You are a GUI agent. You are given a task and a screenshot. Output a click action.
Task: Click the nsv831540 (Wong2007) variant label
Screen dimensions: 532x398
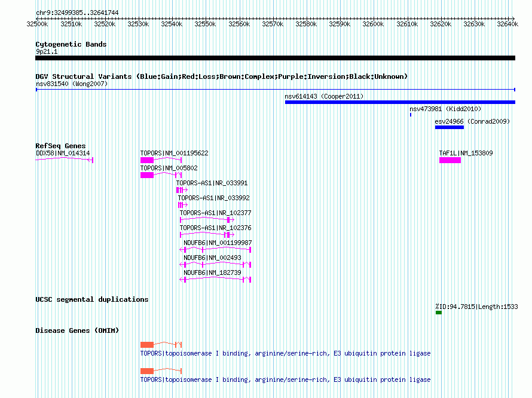pos(72,84)
